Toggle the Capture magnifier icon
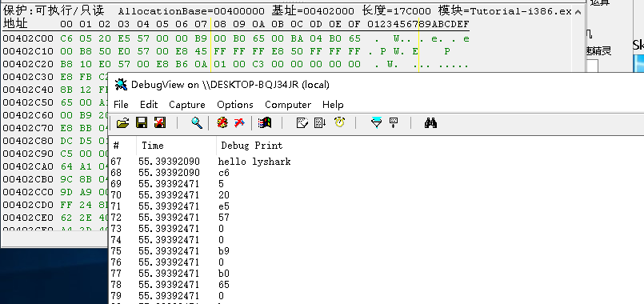The image size is (644, 304). click(197, 123)
